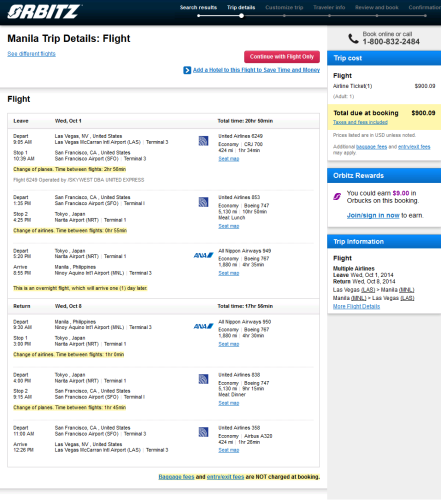The height and width of the screenshot is (500, 441).
Task: Expand More Flight Details
Action: tap(356, 306)
